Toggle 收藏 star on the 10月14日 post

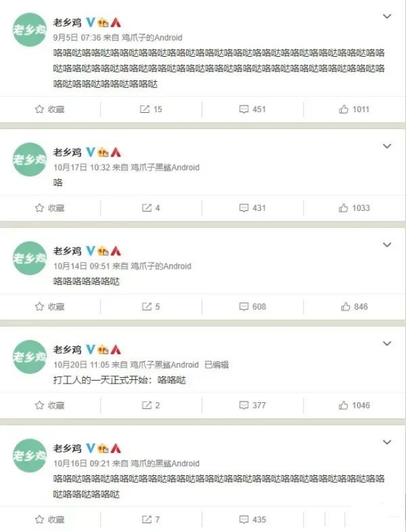[49, 307]
